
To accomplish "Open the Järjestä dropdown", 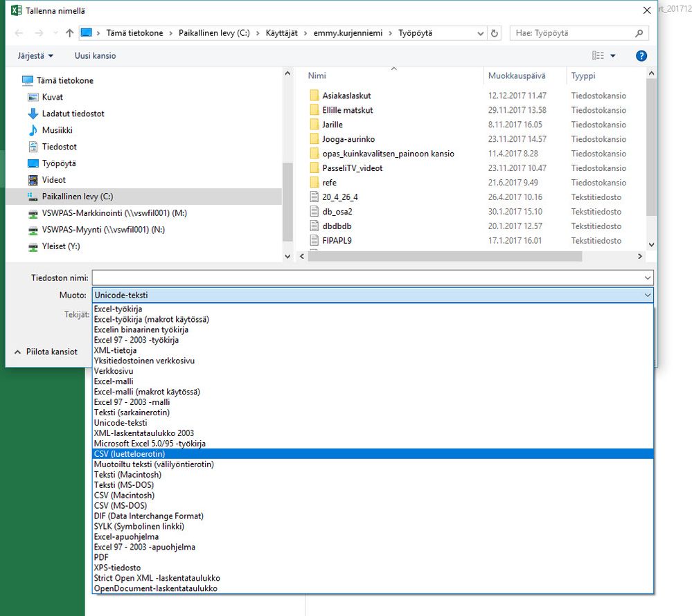I will pyautogui.click(x=35, y=55).
